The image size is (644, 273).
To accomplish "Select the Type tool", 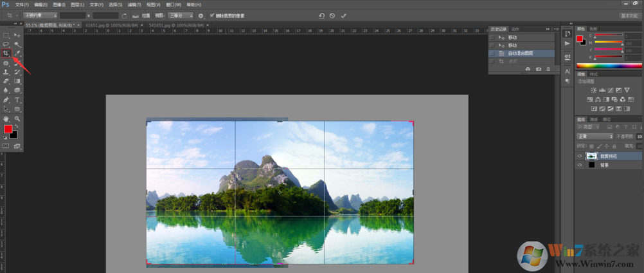I will tap(17, 100).
